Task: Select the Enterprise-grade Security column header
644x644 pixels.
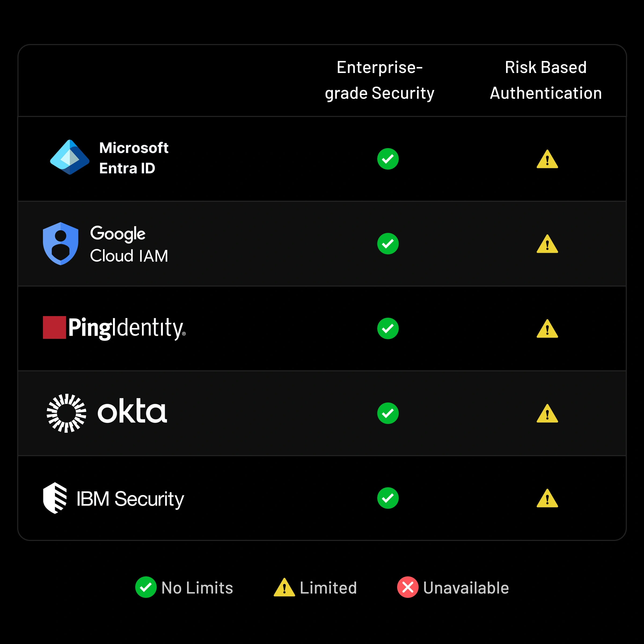Action: coord(380,80)
